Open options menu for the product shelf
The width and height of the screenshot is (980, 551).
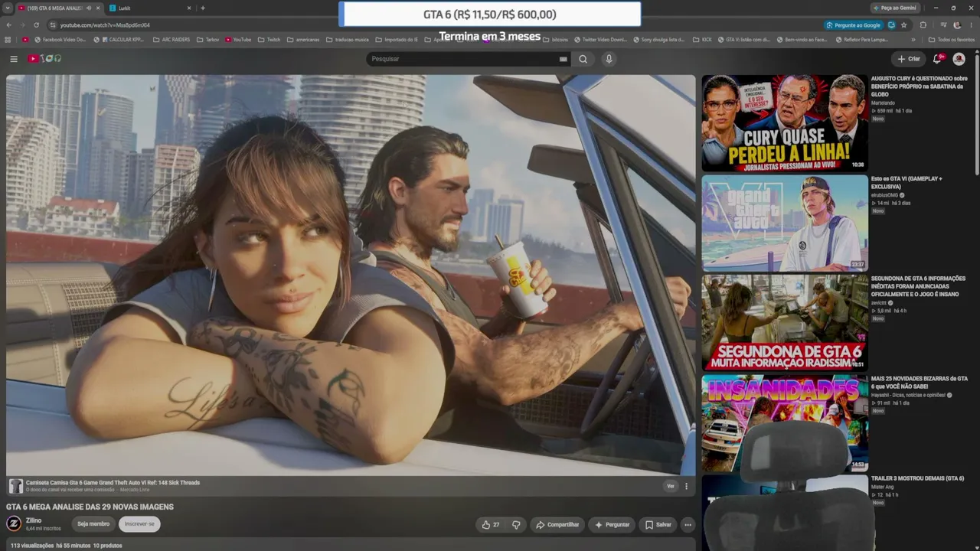(x=686, y=486)
